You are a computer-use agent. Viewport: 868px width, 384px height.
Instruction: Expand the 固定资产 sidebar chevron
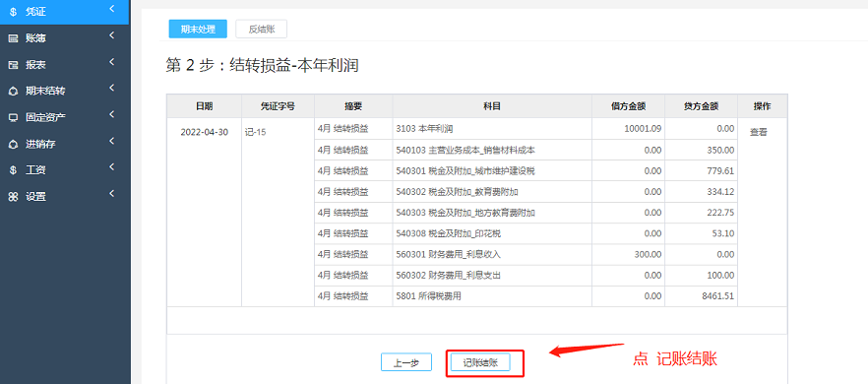pyautogui.click(x=112, y=114)
